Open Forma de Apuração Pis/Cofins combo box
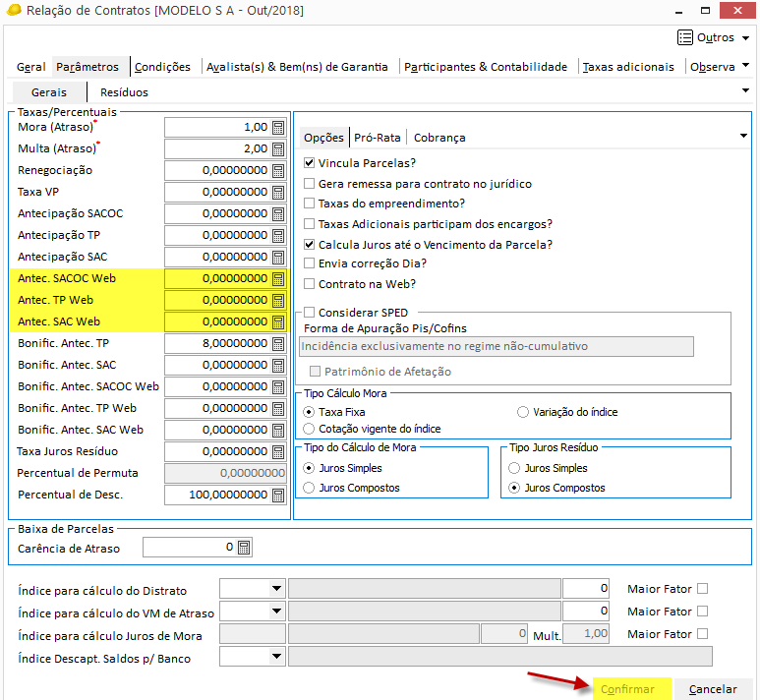Screen dimensions: 760x700 [497, 346]
